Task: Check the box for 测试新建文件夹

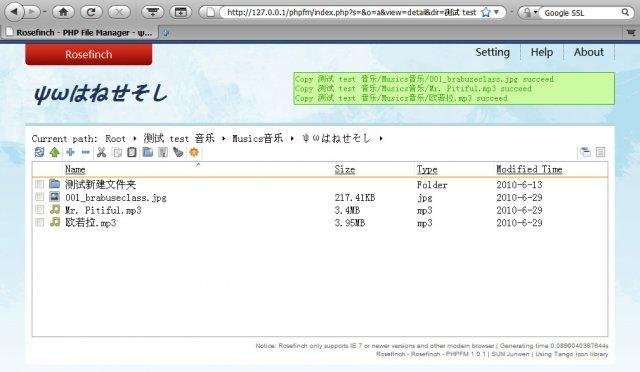Action: [39, 184]
